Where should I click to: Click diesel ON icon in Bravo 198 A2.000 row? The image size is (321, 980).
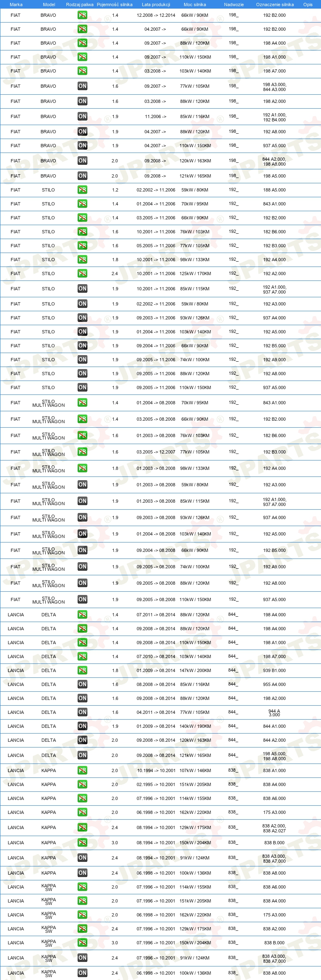82,101
